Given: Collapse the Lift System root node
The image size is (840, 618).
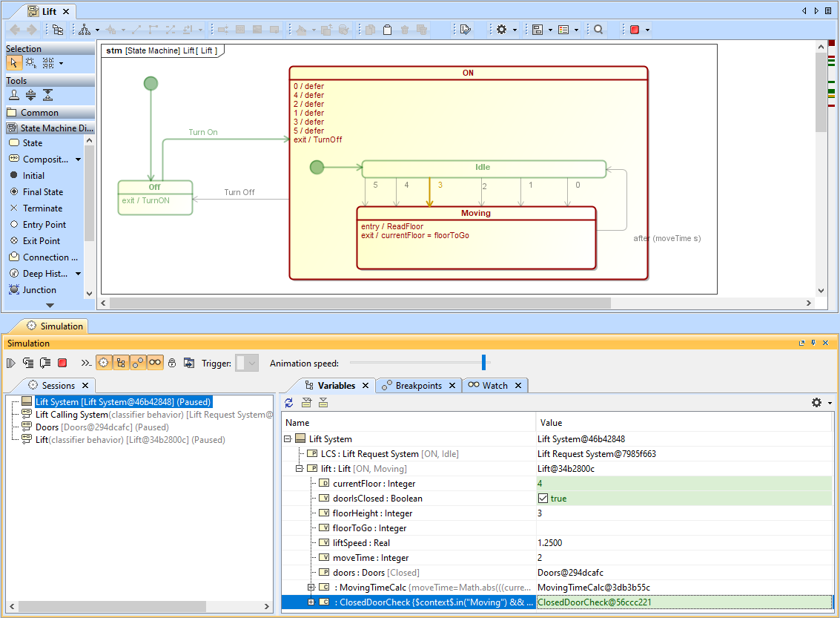Looking at the screenshot, I should [288, 439].
